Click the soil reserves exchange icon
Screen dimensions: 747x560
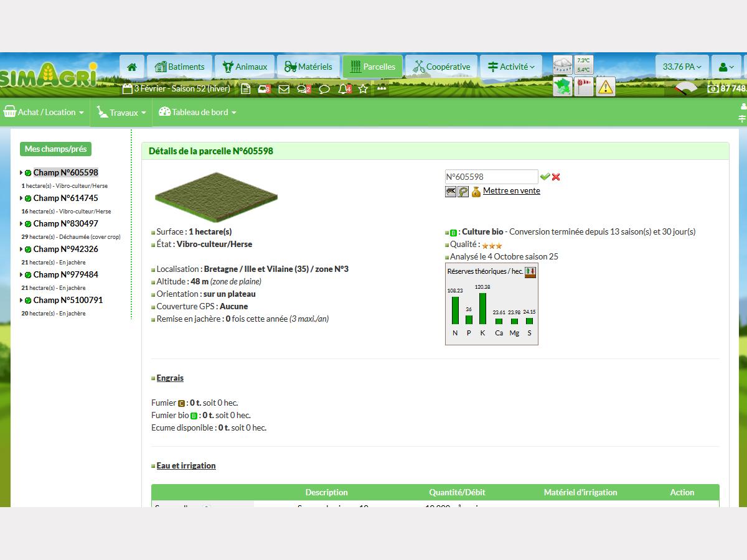pos(530,271)
